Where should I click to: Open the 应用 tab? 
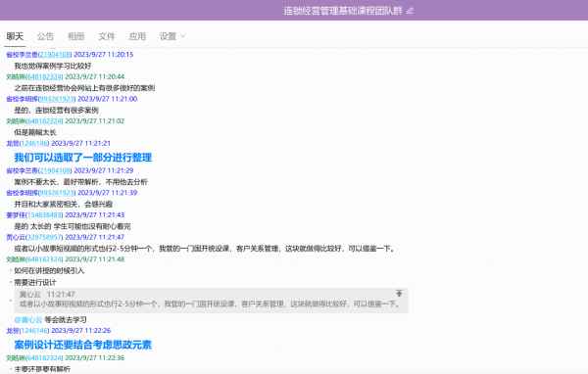tap(137, 36)
